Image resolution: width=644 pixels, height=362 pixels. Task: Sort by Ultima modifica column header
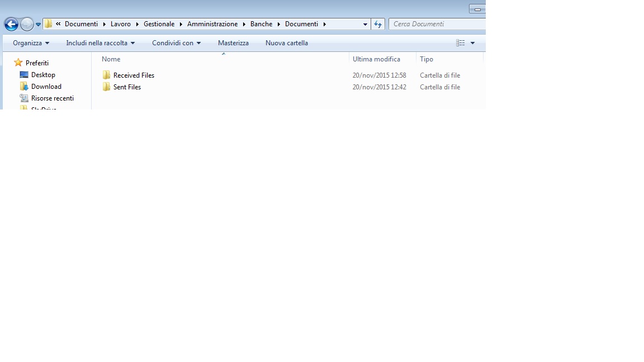click(x=376, y=59)
